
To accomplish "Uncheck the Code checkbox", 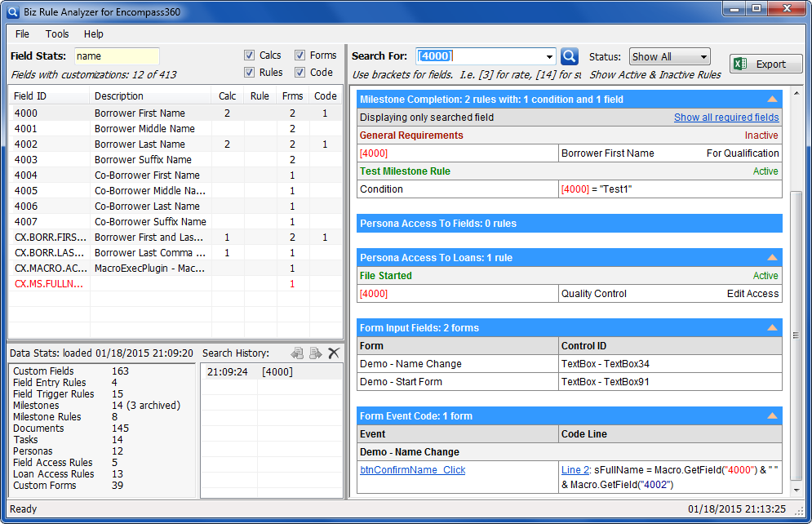I will pos(300,72).
